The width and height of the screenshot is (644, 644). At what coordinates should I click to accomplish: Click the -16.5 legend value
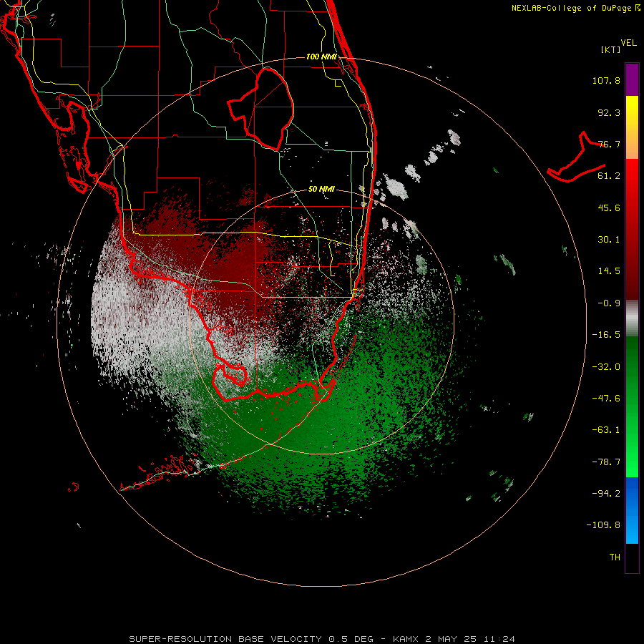click(x=606, y=335)
